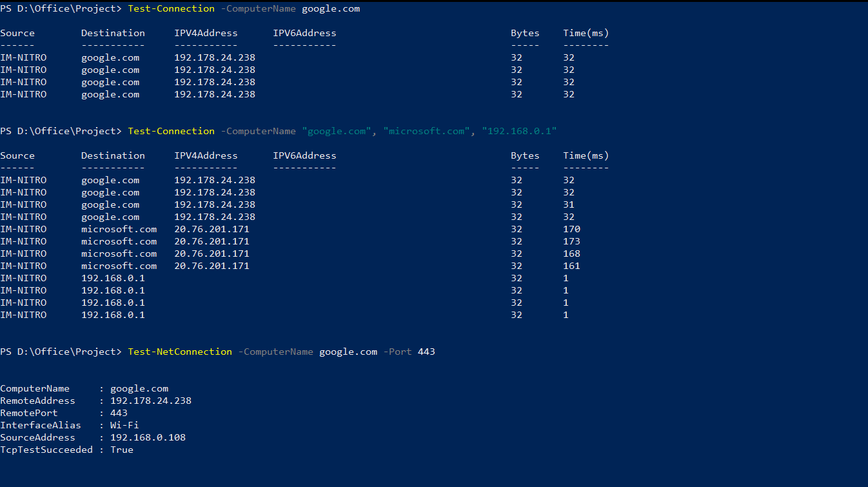The image size is (868, 487).
Task: Click the Test-NetConnection command text
Action: (180, 352)
